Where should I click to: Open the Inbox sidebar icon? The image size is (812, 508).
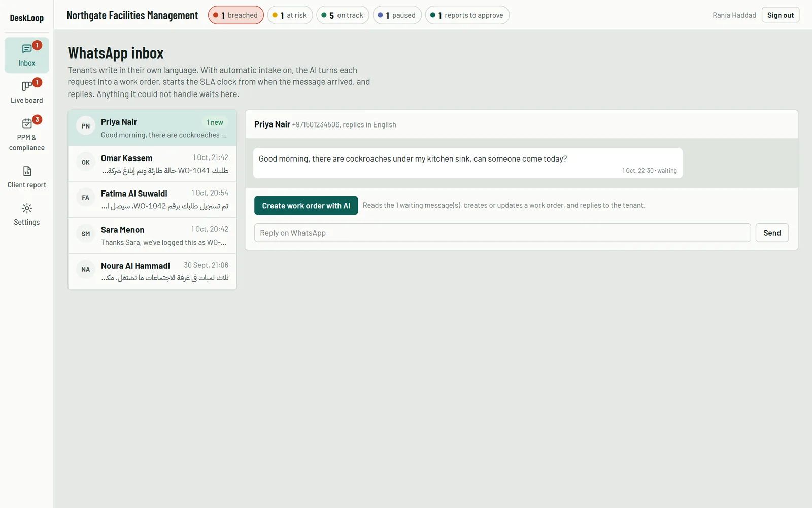(x=26, y=49)
